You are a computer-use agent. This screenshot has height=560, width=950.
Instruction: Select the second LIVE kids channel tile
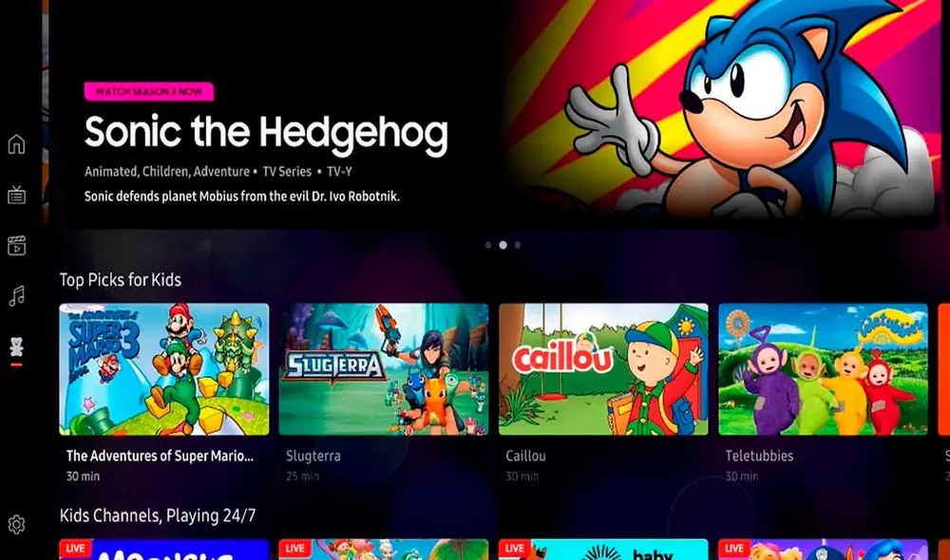click(x=384, y=550)
